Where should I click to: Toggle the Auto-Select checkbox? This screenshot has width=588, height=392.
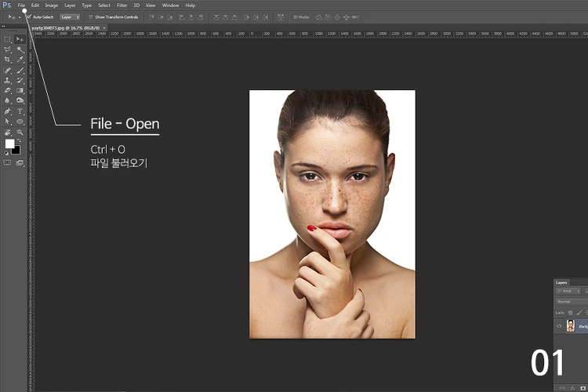[x=29, y=16]
